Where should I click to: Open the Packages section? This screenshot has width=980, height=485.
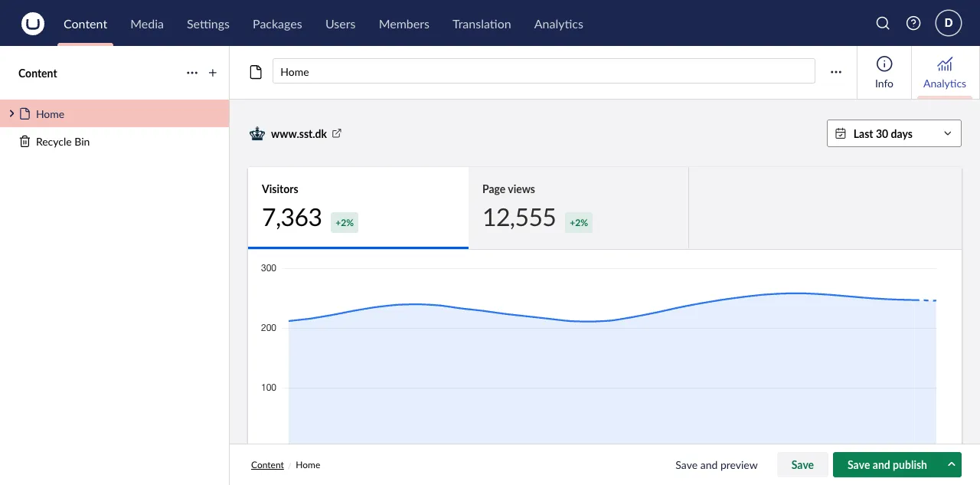(x=277, y=24)
